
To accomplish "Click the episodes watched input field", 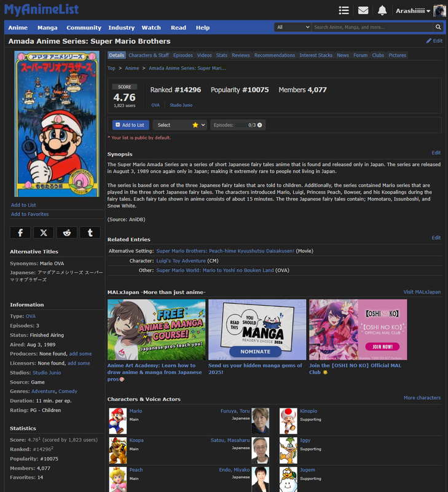I will 242,125.
